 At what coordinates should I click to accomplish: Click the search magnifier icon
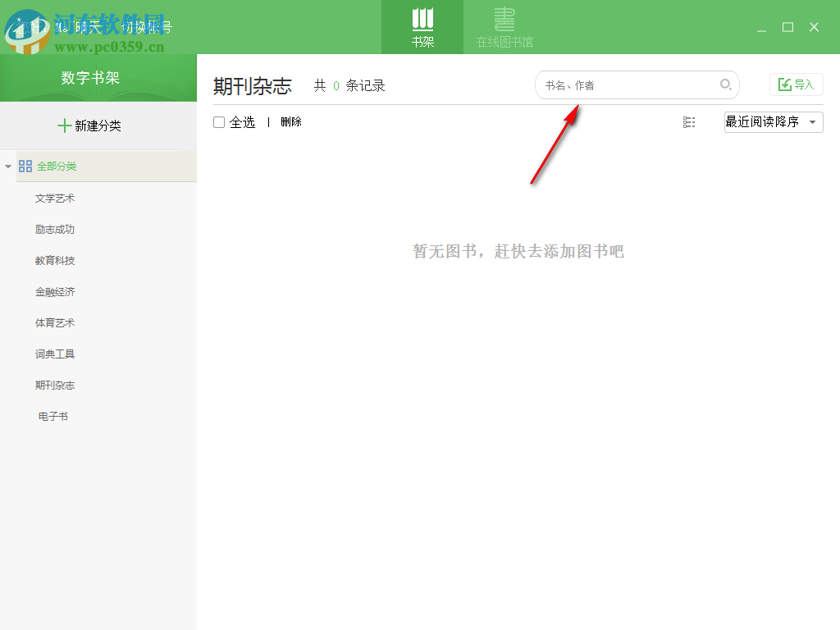tap(726, 84)
